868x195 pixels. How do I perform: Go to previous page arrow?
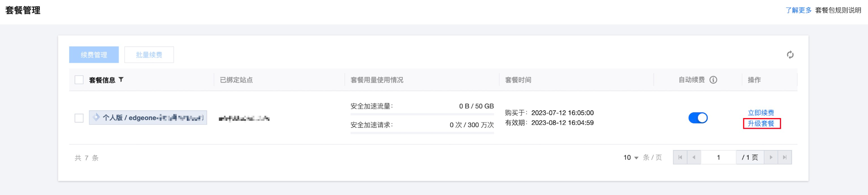(694, 157)
